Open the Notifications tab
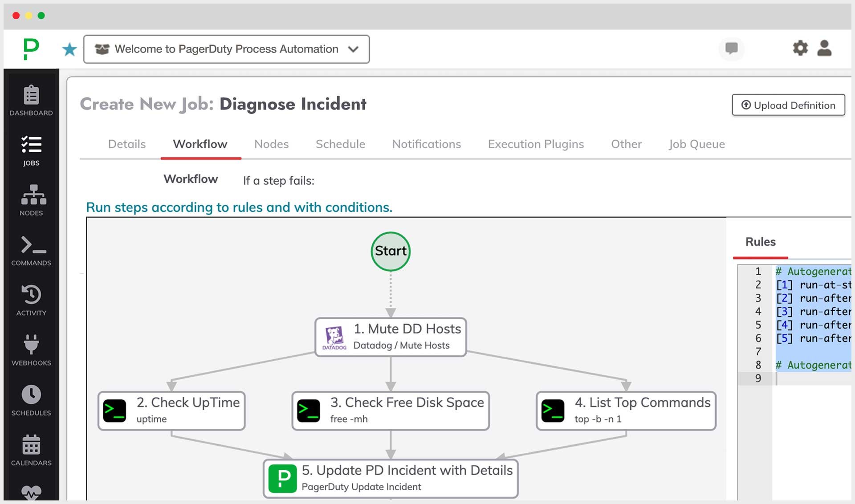855x504 pixels. coord(426,144)
